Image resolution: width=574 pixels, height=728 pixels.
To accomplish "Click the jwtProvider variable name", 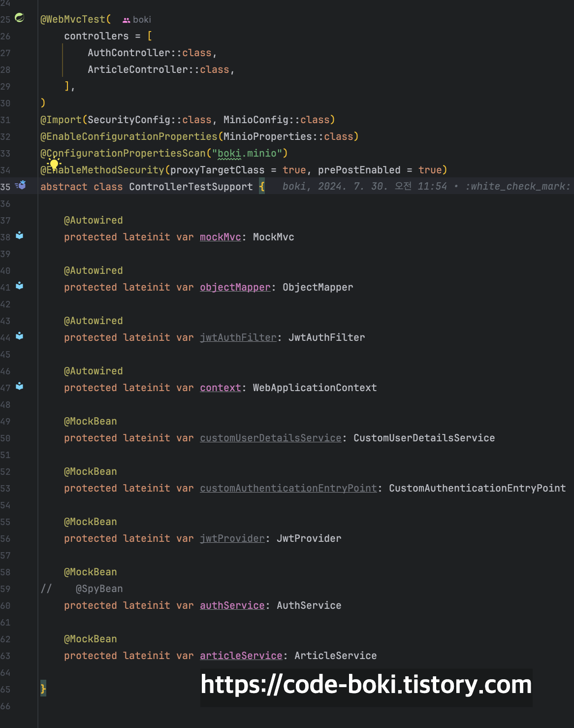I will point(232,538).
